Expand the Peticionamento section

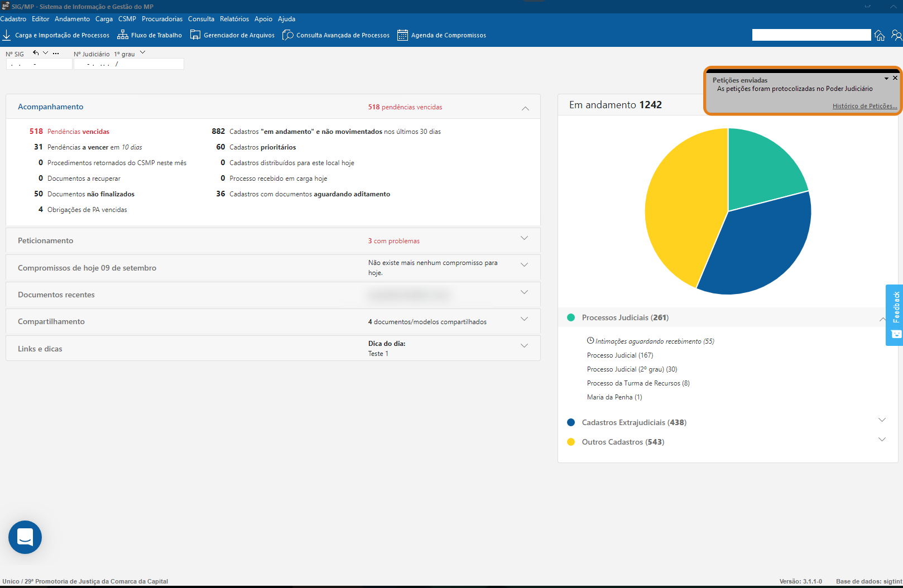pos(524,238)
